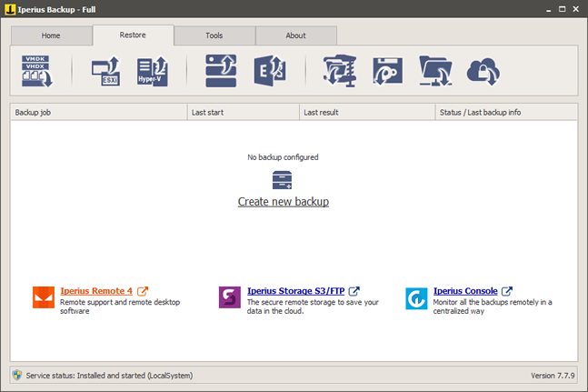
Task: Click 'Service status: Installed and started' text
Action: tap(109, 376)
